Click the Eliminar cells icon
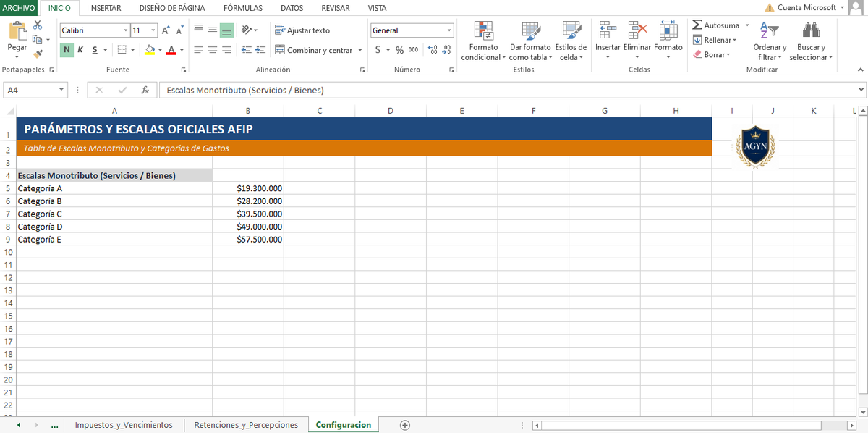This screenshot has height=433, width=868. pyautogui.click(x=637, y=30)
